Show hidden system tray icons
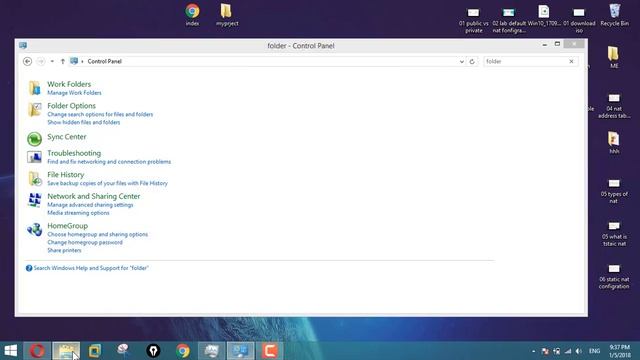640x360 pixels. click(x=533, y=351)
